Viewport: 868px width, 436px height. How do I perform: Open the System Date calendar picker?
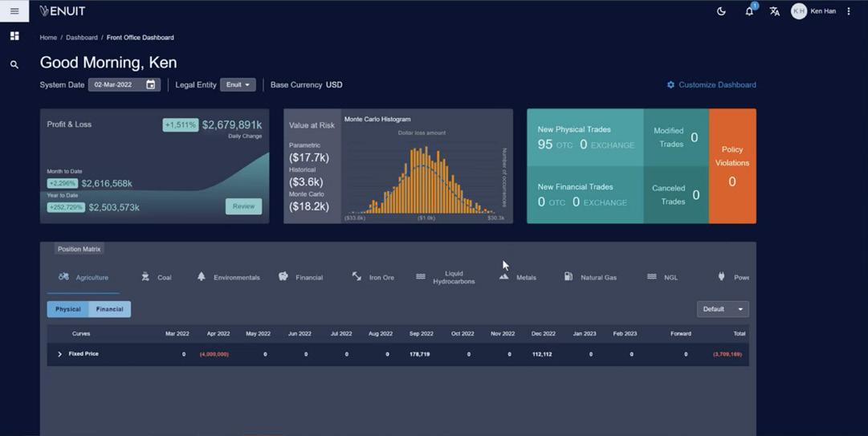(151, 84)
